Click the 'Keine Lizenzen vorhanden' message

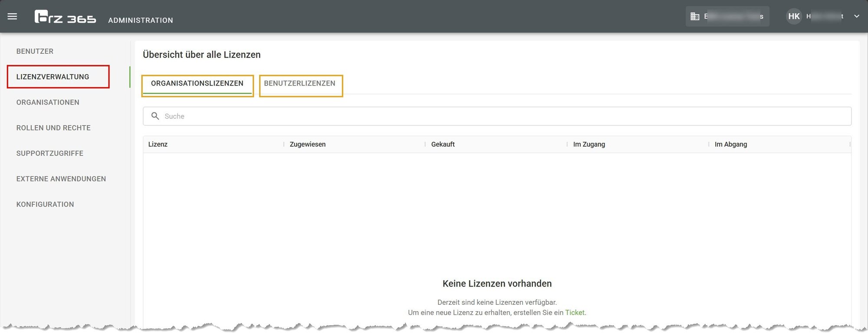click(497, 284)
